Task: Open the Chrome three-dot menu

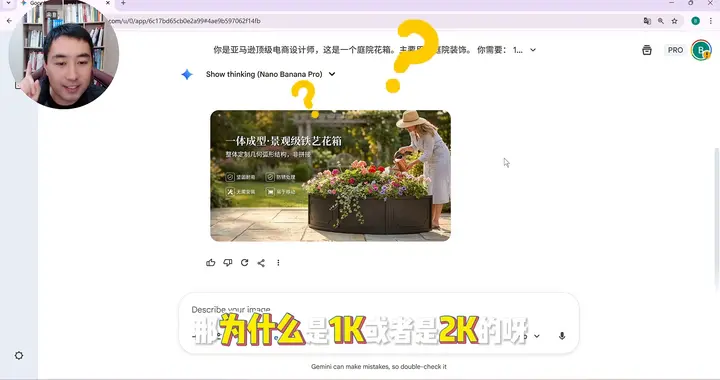Action: coord(711,21)
